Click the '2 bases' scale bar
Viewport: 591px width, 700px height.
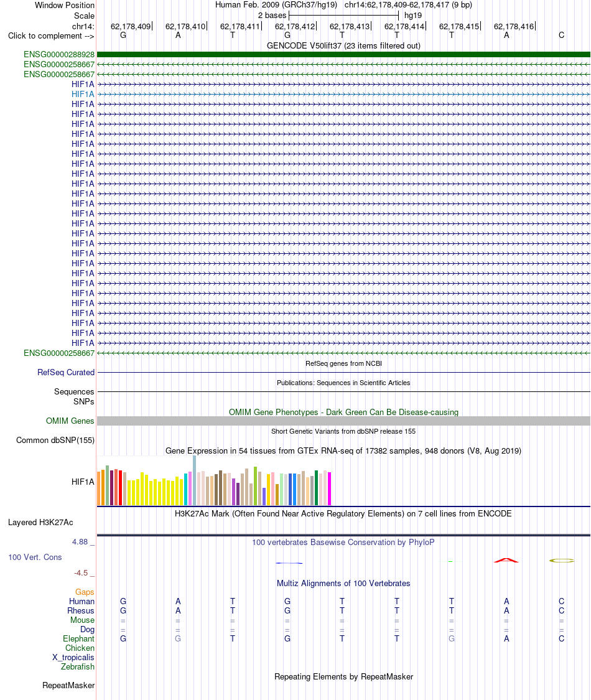pos(343,15)
